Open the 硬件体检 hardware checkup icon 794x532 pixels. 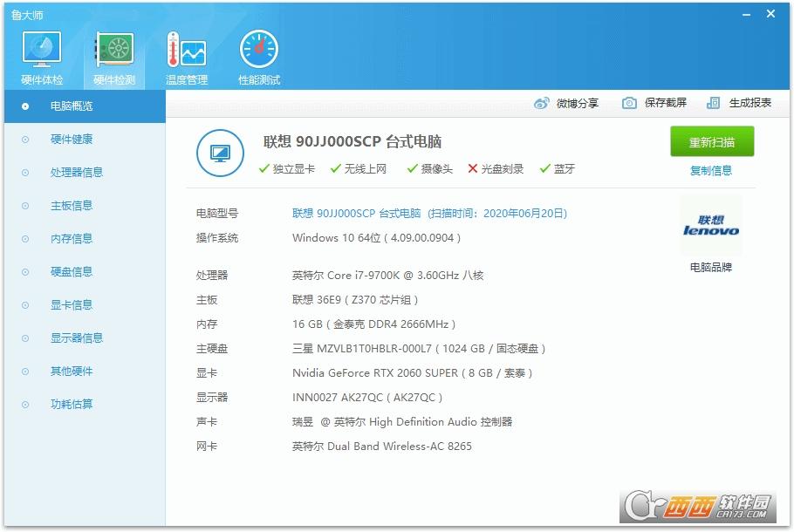tap(42, 58)
